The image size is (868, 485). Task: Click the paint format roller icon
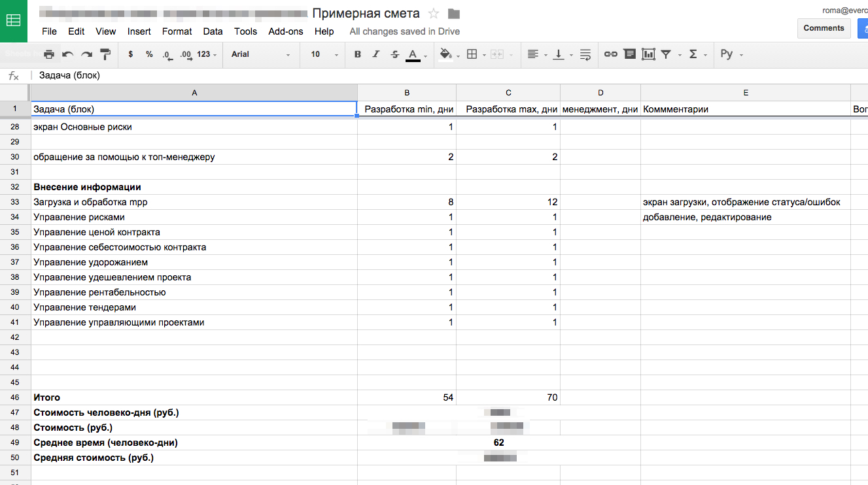tap(105, 54)
